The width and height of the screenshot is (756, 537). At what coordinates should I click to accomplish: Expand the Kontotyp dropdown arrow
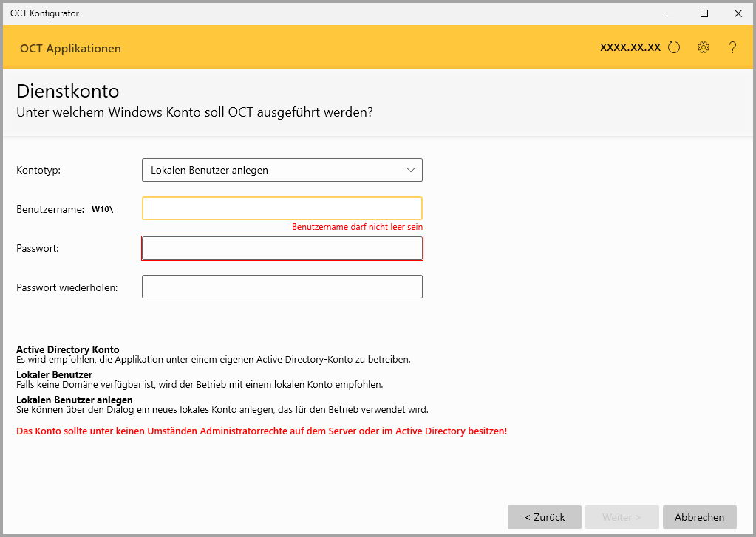(x=411, y=170)
